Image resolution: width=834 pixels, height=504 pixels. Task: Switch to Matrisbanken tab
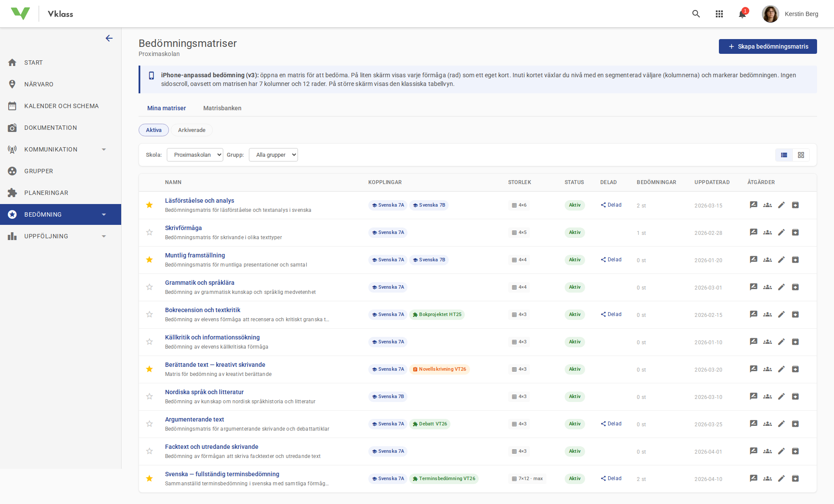(222, 108)
